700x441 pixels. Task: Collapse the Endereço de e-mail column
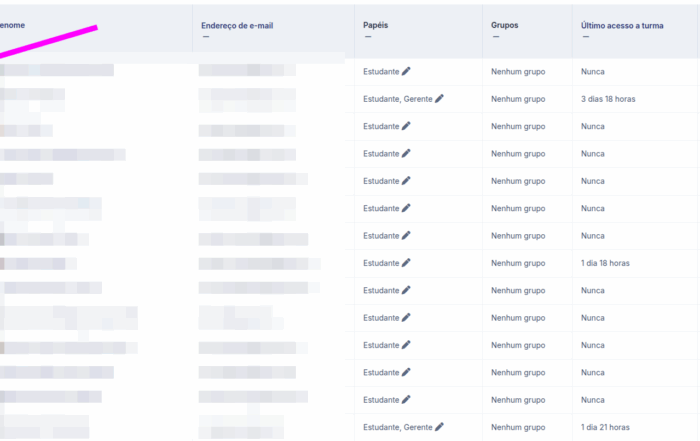[205, 37]
